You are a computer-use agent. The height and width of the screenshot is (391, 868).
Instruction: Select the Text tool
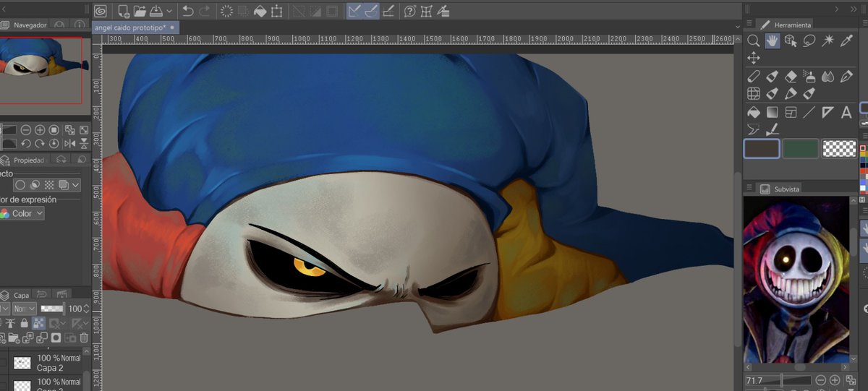click(846, 112)
